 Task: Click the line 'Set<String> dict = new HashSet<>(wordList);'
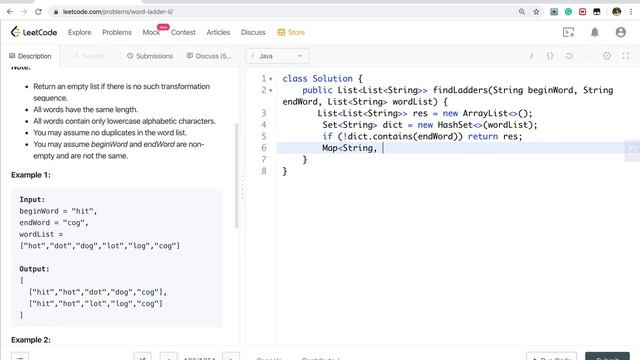point(430,125)
